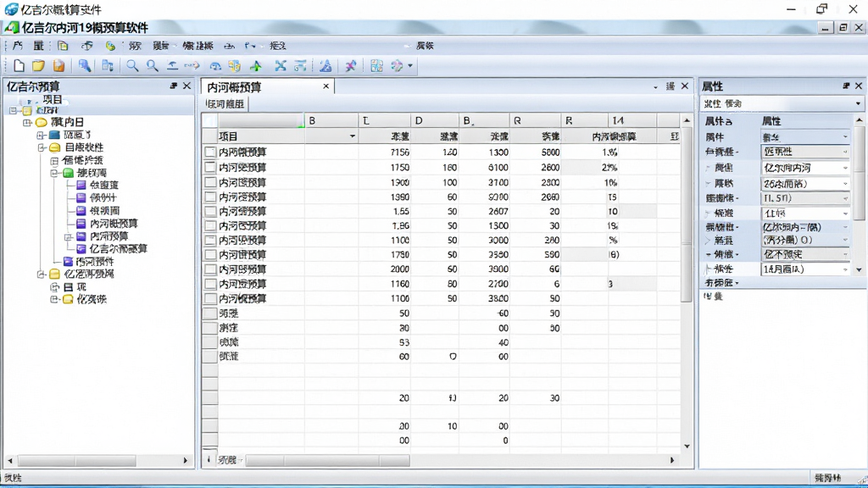Click the magnifier icon beside the up-arrow icon
Screen dimensions: 868x488
click(153, 66)
